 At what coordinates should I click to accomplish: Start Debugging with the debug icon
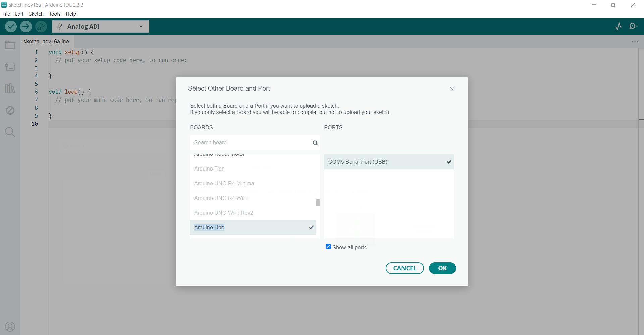(x=41, y=26)
